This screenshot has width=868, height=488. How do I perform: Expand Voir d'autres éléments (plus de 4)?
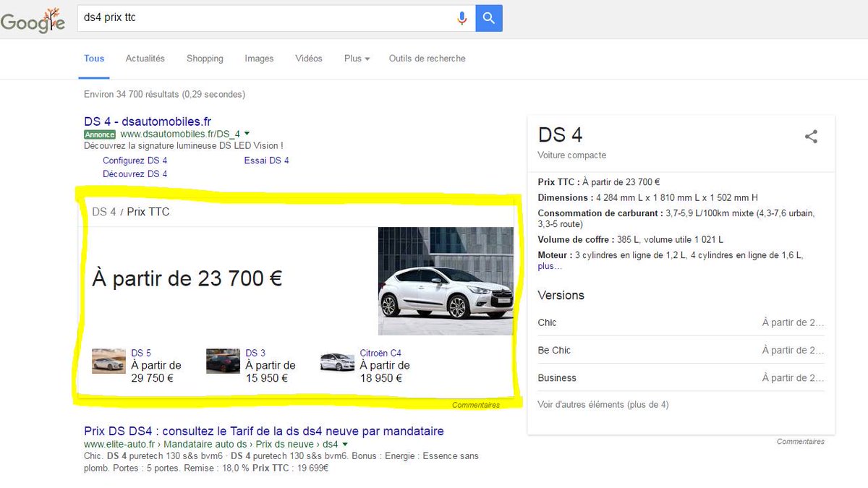tap(603, 405)
